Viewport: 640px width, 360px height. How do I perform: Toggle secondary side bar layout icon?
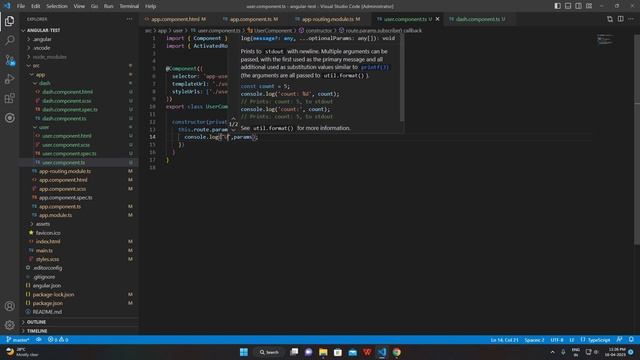coord(578,6)
